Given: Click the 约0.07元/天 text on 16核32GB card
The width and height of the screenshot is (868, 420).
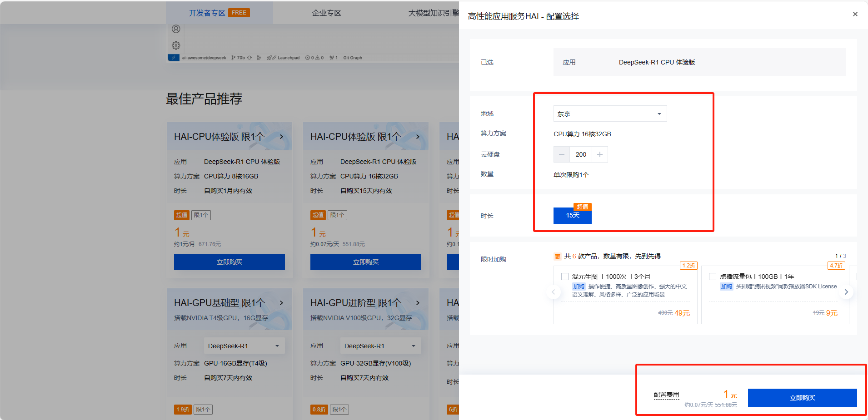Looking at the screenshot, I should pos(324,244).
